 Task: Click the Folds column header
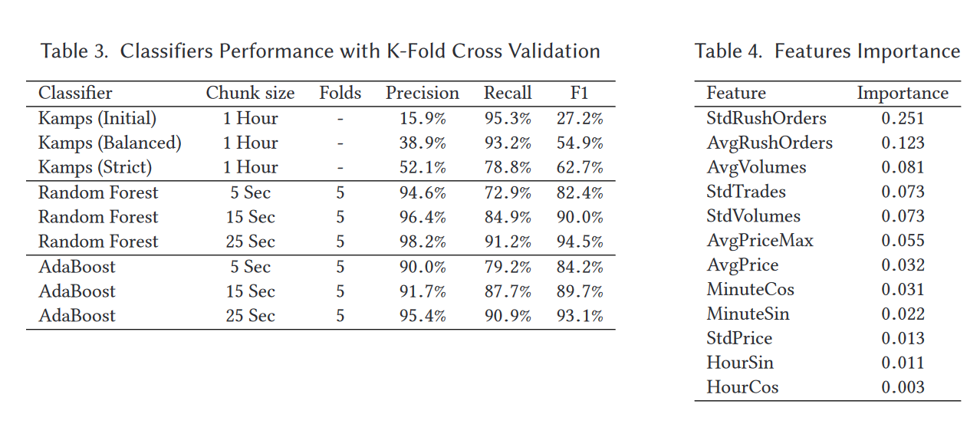(340, 94)
